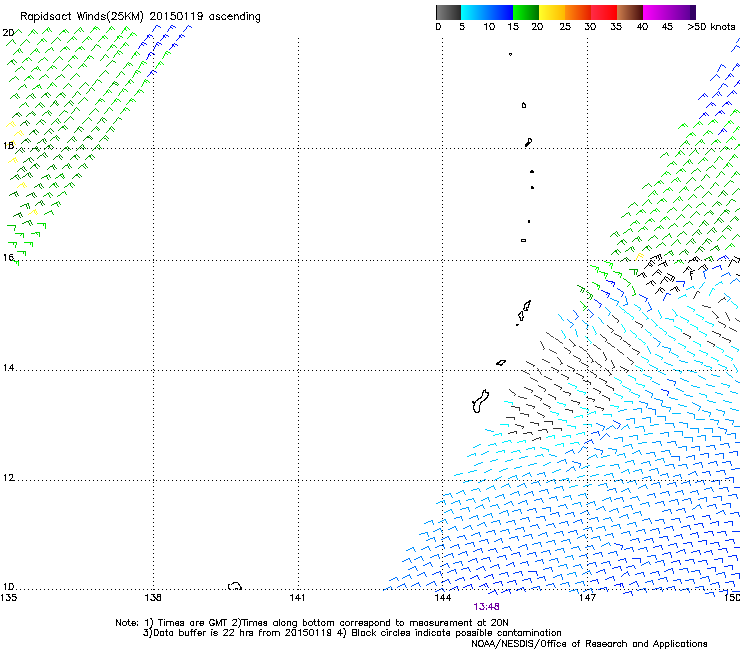Viewport: 740px width, 650px height.
Task: Click the Saipan–Tinian island outline near 15N
Action: coord(523,312)
